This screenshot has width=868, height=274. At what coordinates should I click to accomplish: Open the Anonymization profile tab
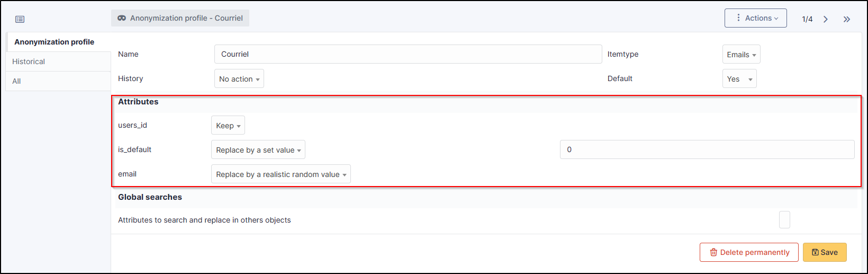(54, 42)
